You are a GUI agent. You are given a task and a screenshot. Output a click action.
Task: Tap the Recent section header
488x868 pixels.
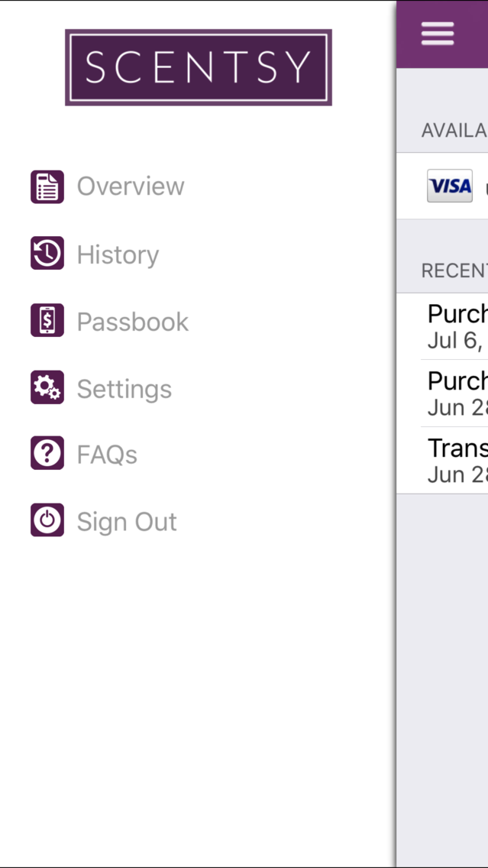(x=454, y=270)
